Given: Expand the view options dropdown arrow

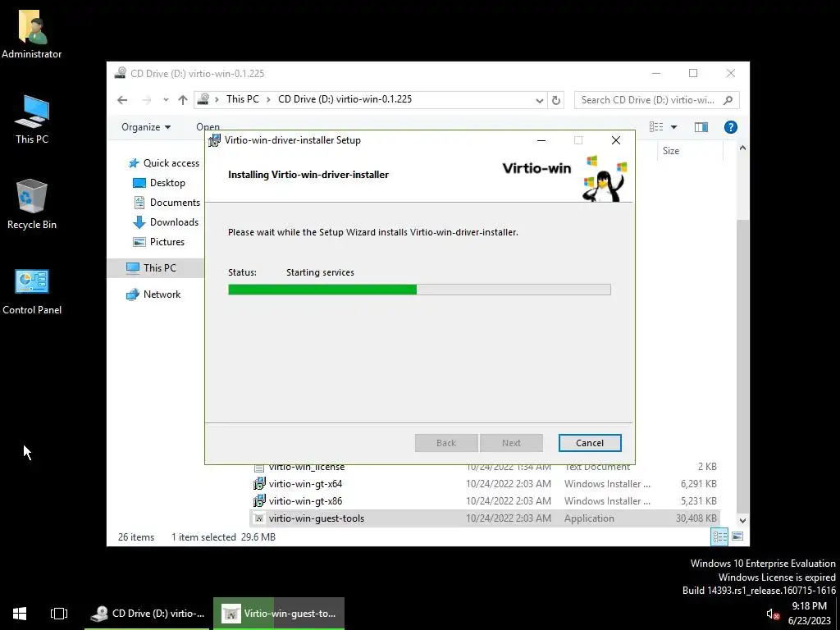Looking at the screenshot, I should click(674, 127).
